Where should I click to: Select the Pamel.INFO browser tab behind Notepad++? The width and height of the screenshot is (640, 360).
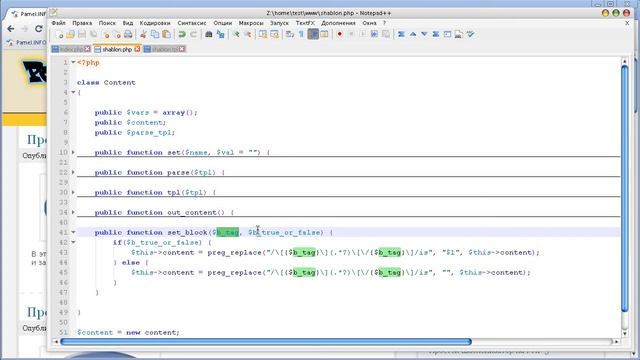pos(29,14)
